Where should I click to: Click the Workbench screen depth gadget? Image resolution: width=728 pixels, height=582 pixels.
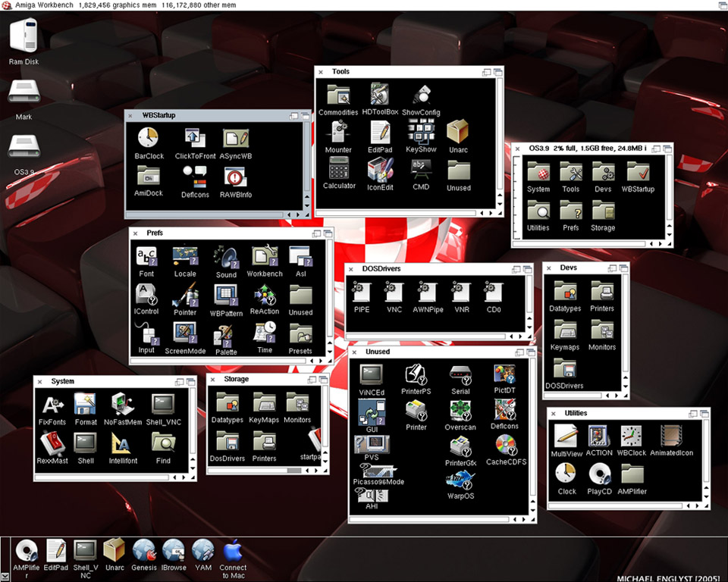point(723,5)
